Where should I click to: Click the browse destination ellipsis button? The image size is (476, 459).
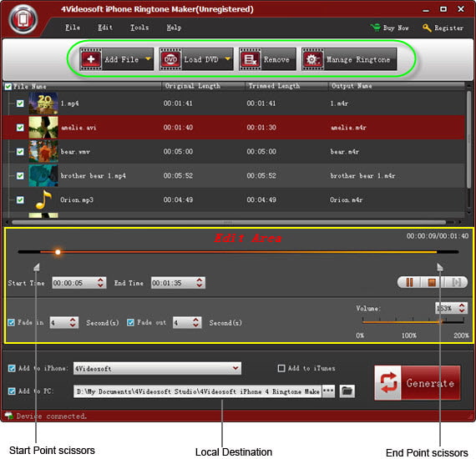click(x=328, y=391)
